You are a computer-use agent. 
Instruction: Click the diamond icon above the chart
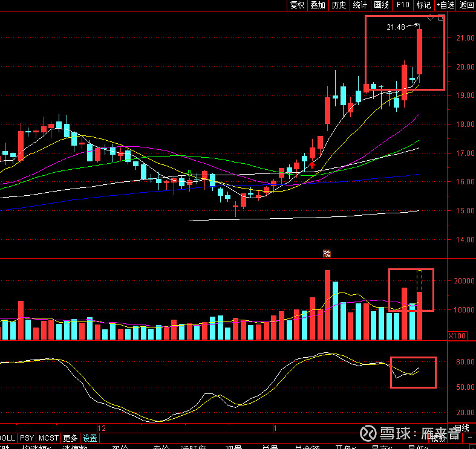coord(430,18)
